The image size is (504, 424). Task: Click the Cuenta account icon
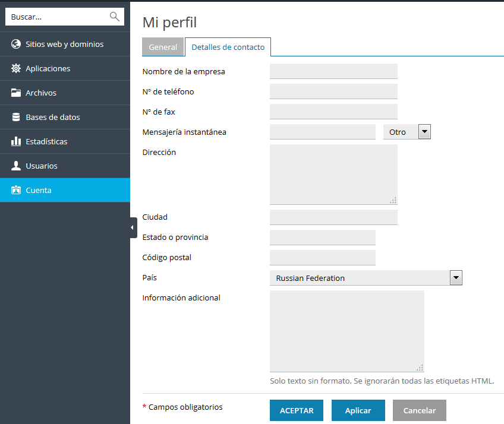pos(16,190)
